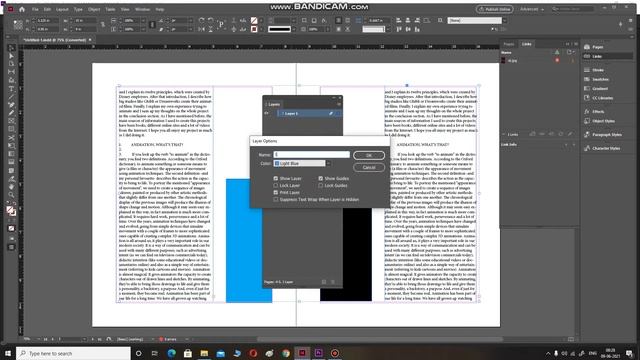This screenshot has width=640, height=360.
Task: Open the Pages panel from dock
Action: [x=598, y=47]
